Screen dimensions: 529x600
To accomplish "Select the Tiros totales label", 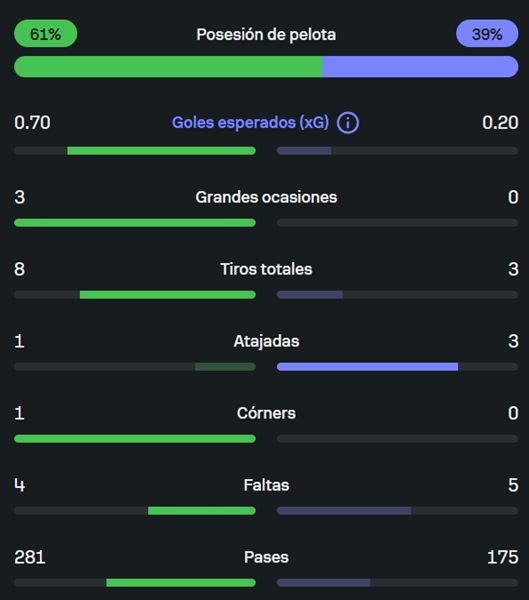I will coord(266,269).
